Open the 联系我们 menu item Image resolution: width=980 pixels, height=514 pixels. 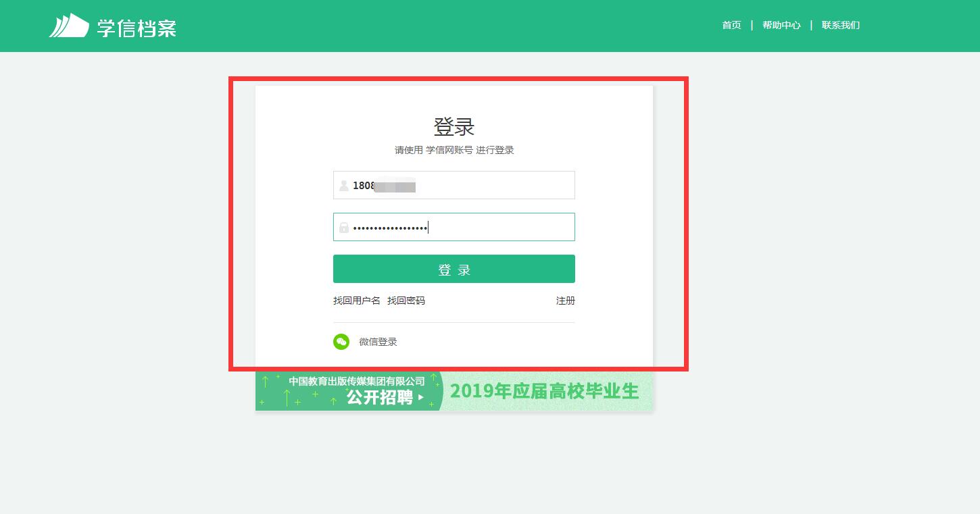[841, 25]
